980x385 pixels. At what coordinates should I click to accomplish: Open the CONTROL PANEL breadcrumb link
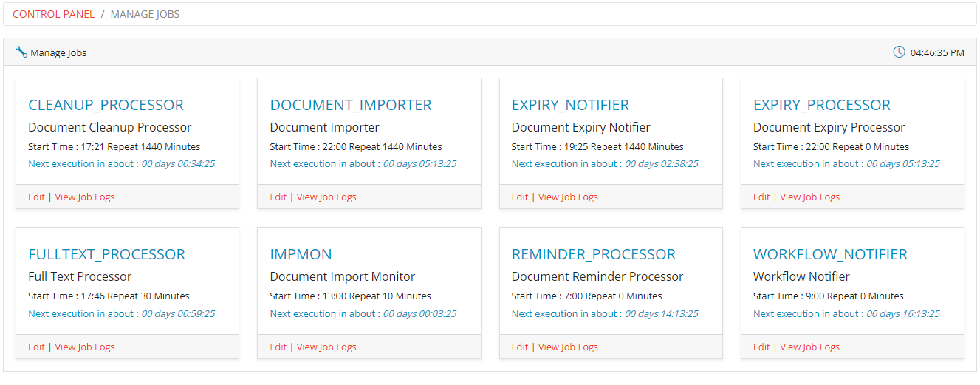(54, 14)
